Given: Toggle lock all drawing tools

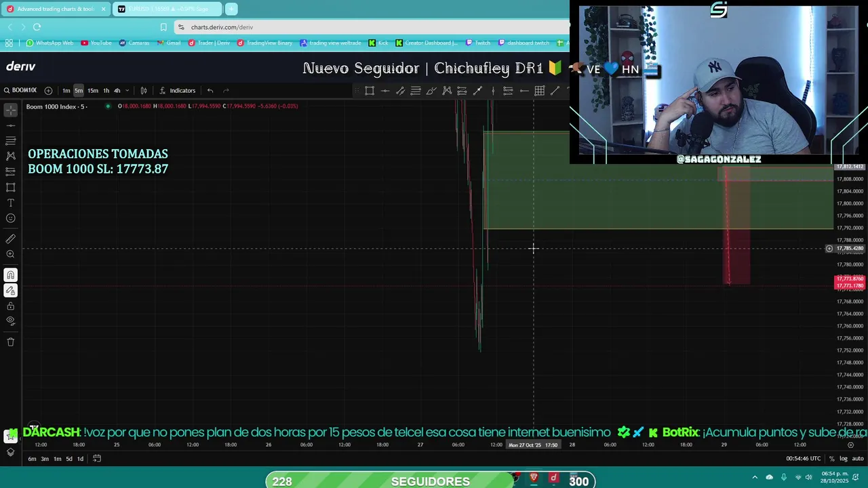Looking at the screenshot, I should point(10,306).
